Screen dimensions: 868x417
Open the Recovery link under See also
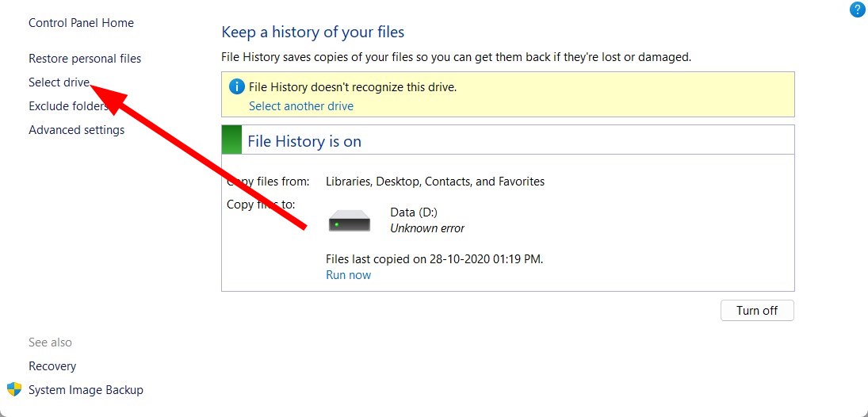click(52, 366)
